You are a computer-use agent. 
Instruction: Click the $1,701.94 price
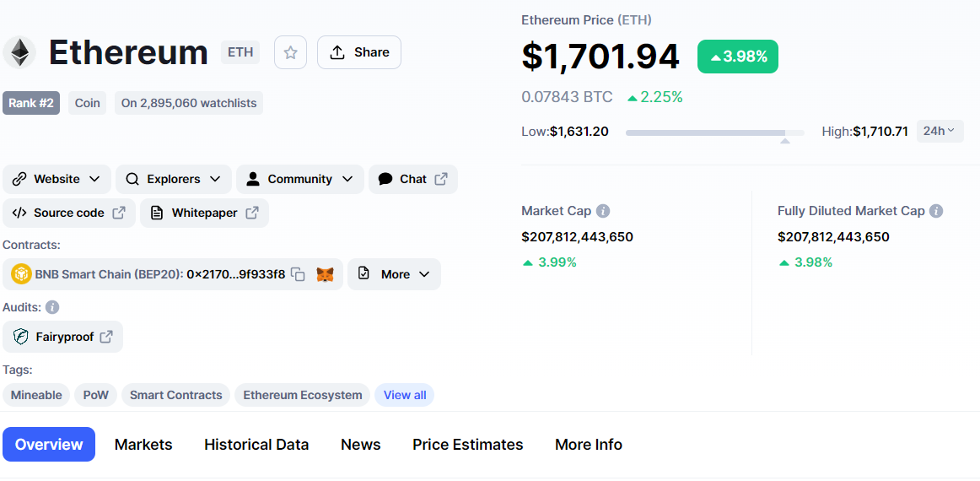coord(600,57)
